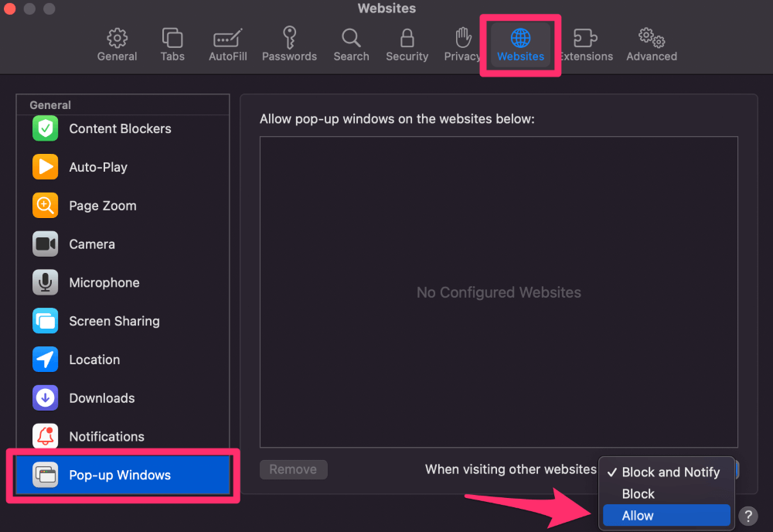Select the Websites preferences tab

(x=520, y=45)
